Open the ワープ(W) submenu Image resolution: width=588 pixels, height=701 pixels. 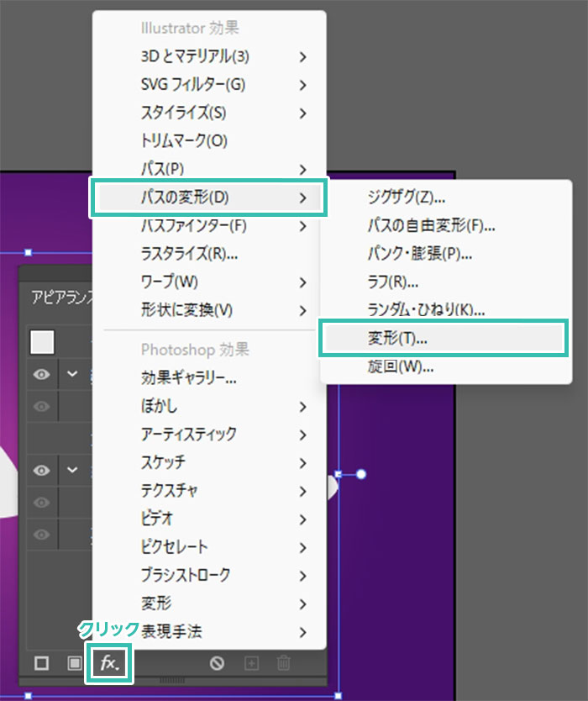[209, 282]
